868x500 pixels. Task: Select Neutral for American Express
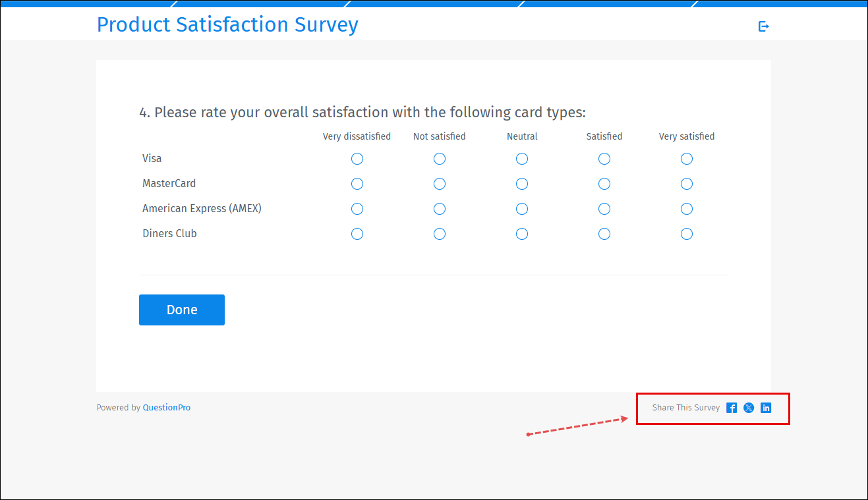pos(522,209)
